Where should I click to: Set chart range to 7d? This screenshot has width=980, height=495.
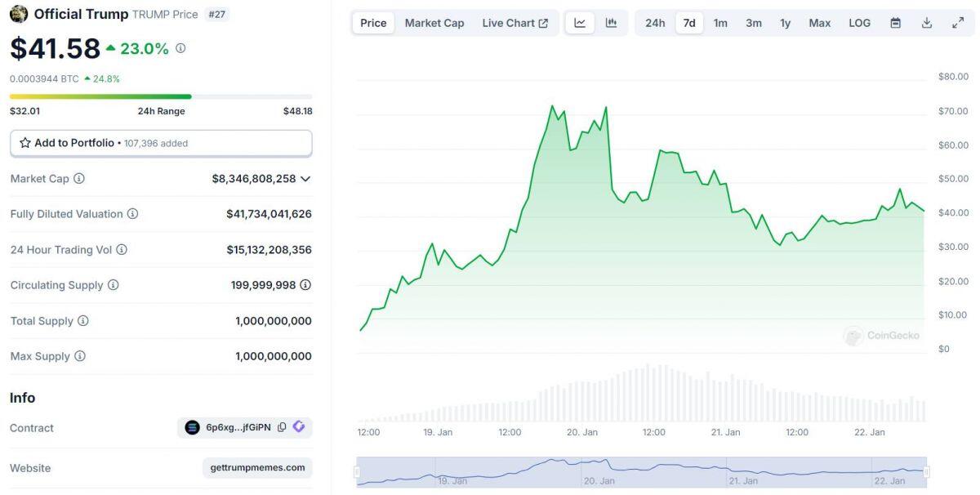[689, 23]
